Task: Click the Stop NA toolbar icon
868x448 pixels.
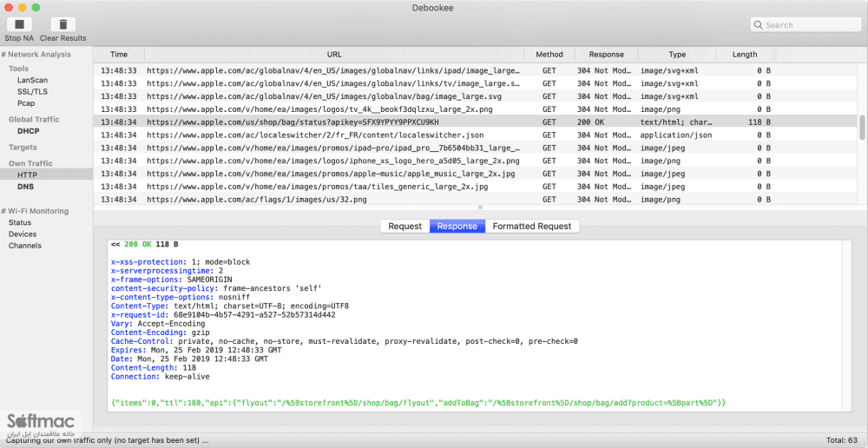Action: (x=19, y=24)
